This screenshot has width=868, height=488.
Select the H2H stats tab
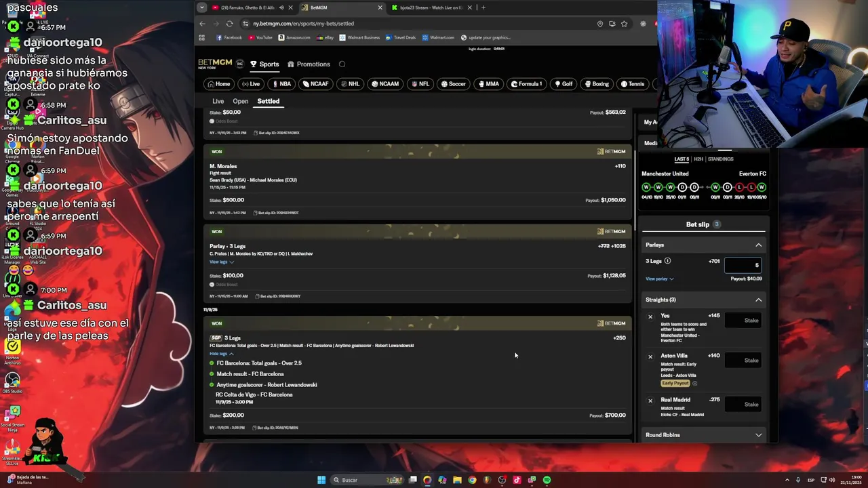[698, 159]
